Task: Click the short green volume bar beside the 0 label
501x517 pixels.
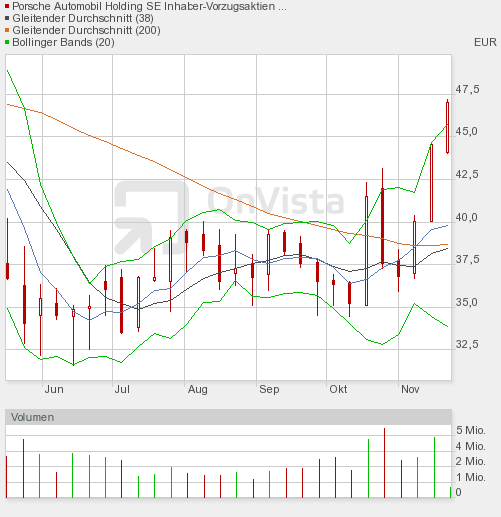Action: [x=450, y=492]
